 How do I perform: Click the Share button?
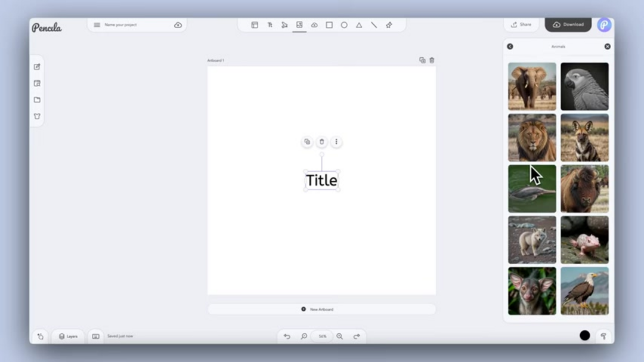tap(521, 24)
